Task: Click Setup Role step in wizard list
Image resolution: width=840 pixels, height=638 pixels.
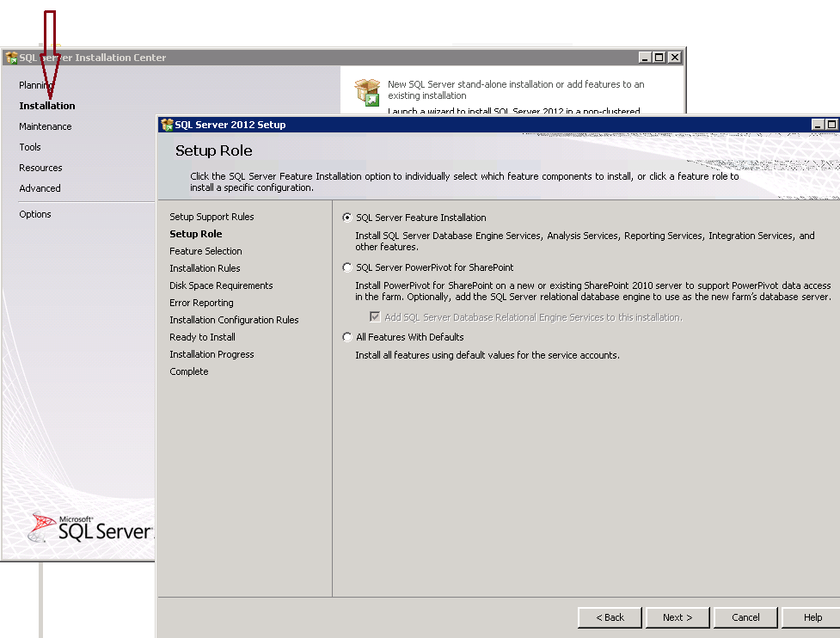Action: (195, 234)
